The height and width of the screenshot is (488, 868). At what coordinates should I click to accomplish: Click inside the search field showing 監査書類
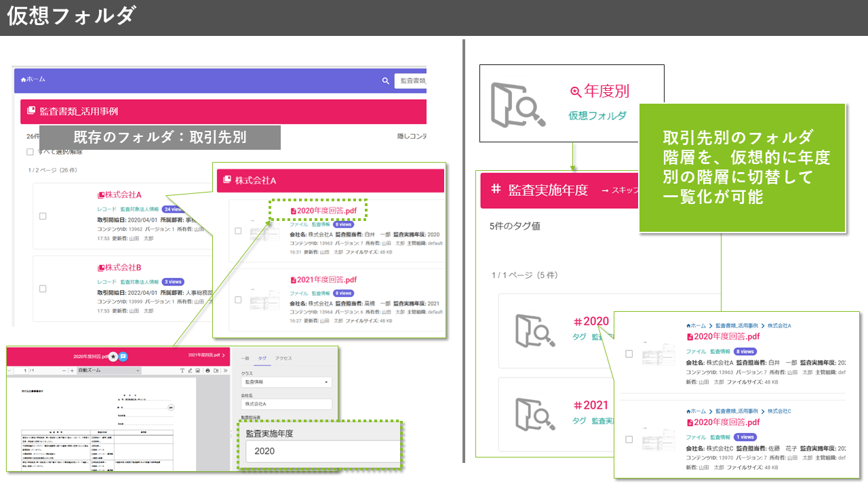click(410, 81)
